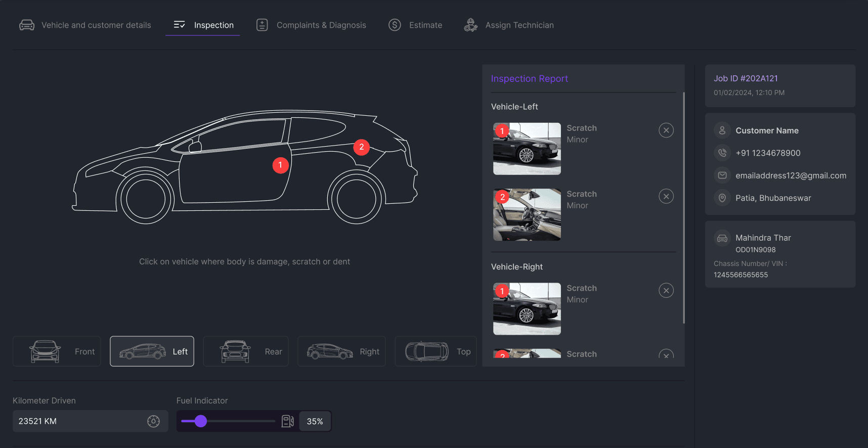Remove second Vehicle-Left scratch entry

(x=666, y=196)
